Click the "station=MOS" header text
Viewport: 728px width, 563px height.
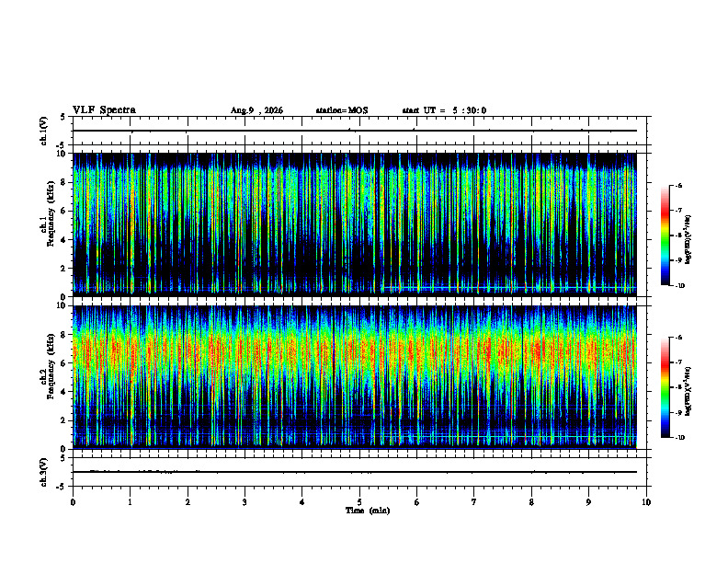[x=342, y=110]
